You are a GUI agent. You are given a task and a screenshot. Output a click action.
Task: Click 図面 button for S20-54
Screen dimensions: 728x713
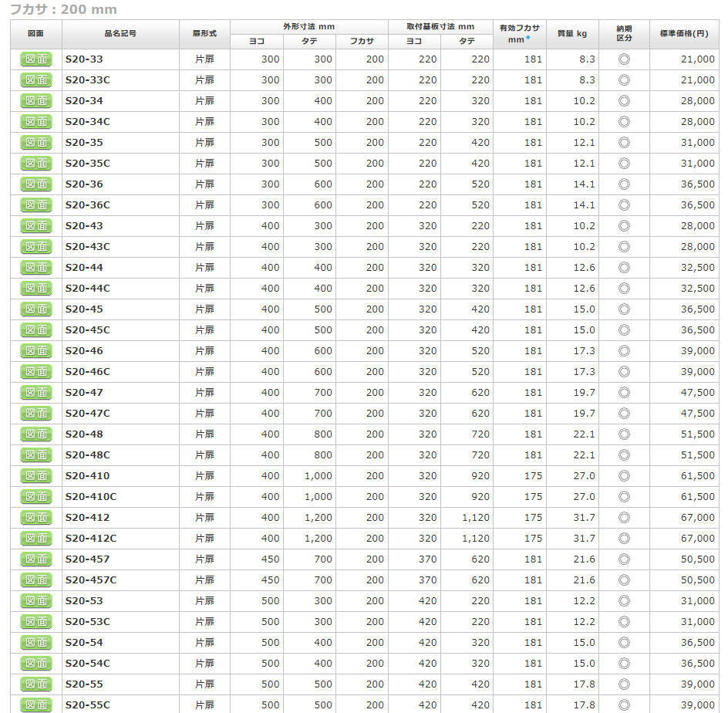pyautogui.click(x=36, y=643)
